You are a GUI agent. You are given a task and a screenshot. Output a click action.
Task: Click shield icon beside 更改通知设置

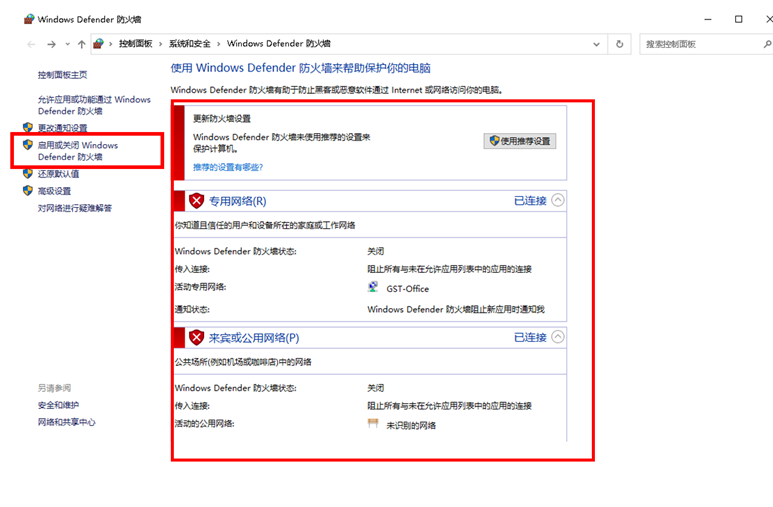click(x=28, y=127)
